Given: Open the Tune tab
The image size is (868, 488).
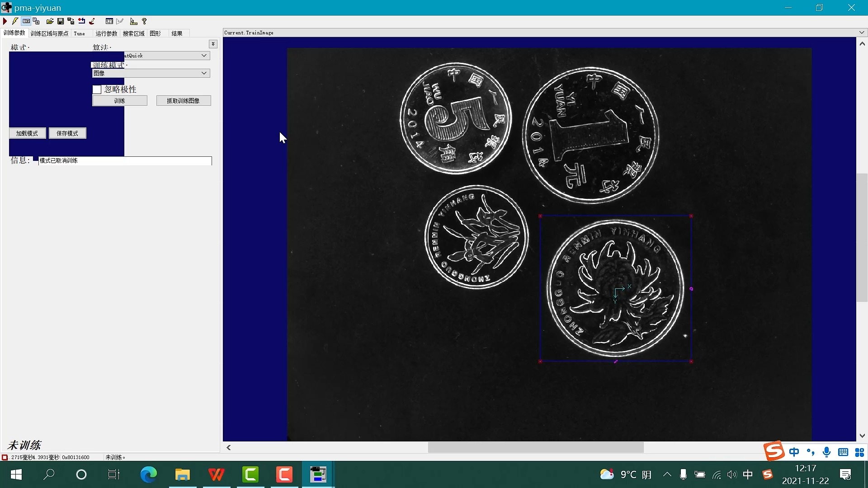Looking at the screenshot, I should point(80,33).
